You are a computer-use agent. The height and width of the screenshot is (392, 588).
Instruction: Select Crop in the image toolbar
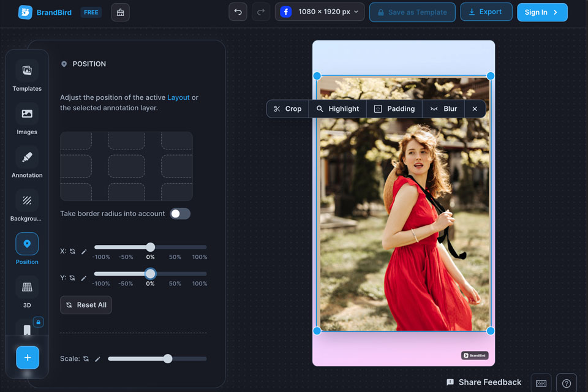287,109
